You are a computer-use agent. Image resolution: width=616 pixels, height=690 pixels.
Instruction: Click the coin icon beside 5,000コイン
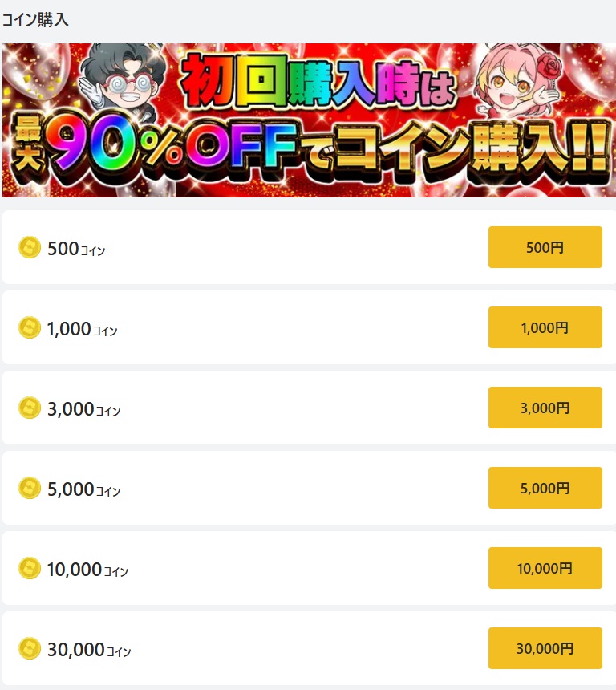click(x=30, y=488)
